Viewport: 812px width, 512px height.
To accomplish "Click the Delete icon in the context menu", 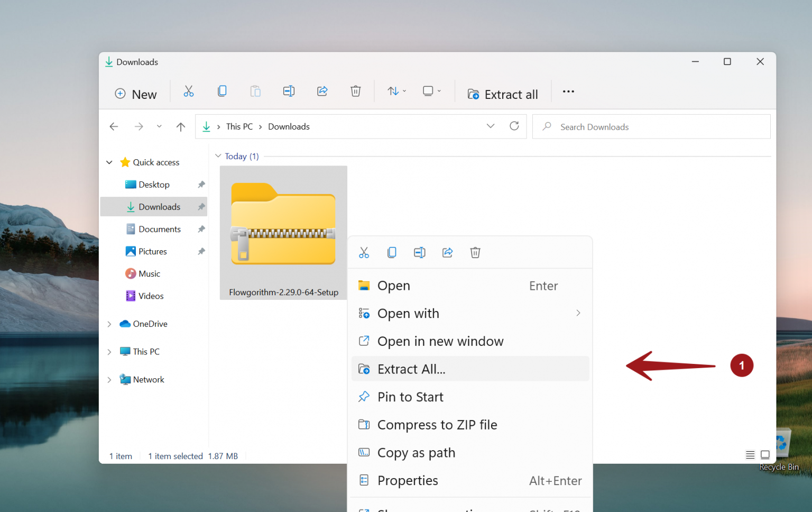I will pos(475,253).
